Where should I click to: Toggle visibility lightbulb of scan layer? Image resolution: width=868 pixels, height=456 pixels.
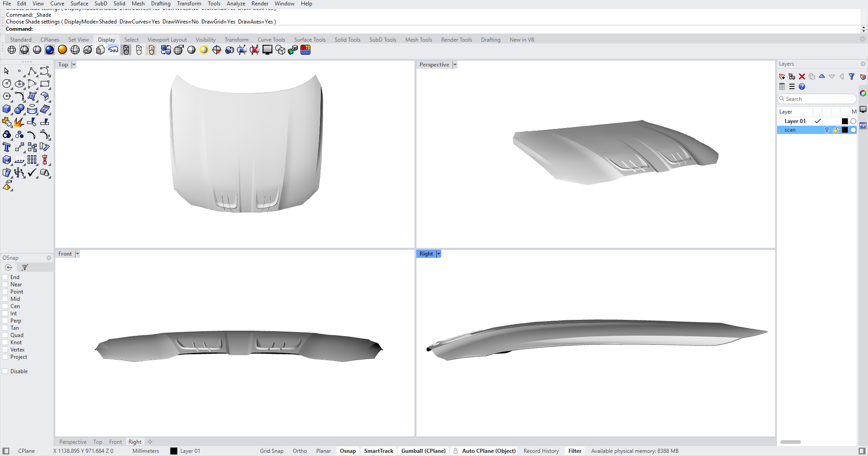(827, 130)
